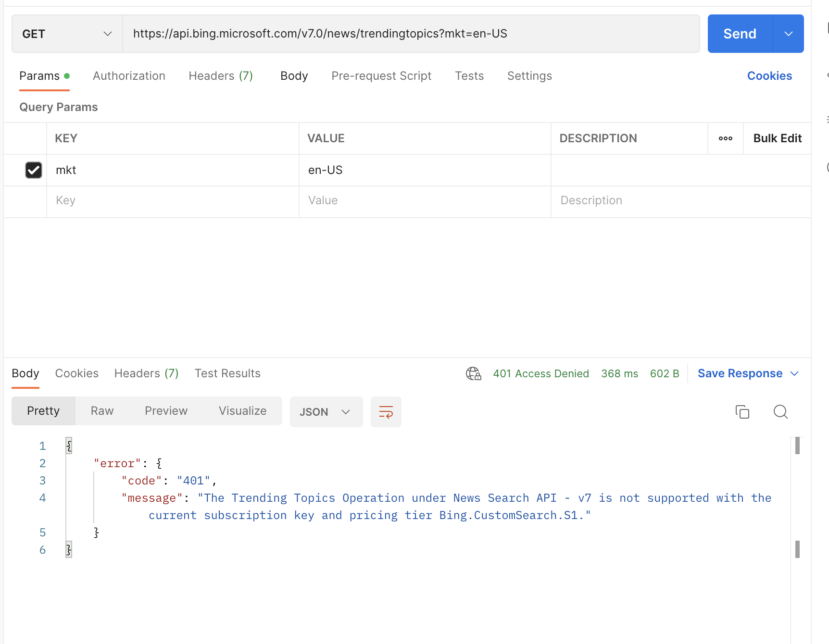Open Cookies manager
The height and width of the screenshot is (644, 829).
coord(769,75)
